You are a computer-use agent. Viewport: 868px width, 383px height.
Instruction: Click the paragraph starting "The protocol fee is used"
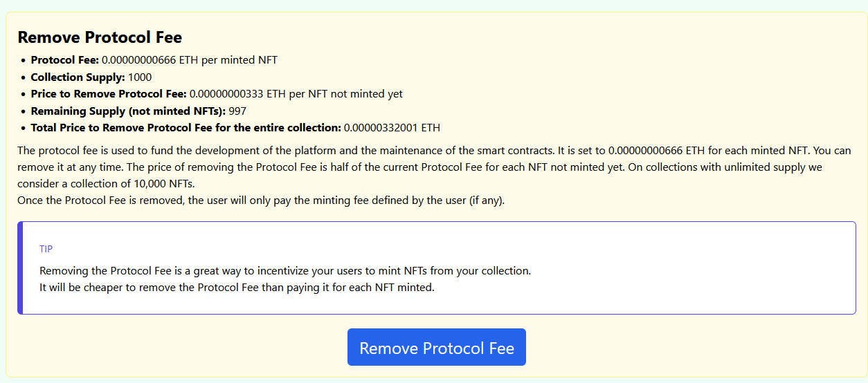pos(277,150)
